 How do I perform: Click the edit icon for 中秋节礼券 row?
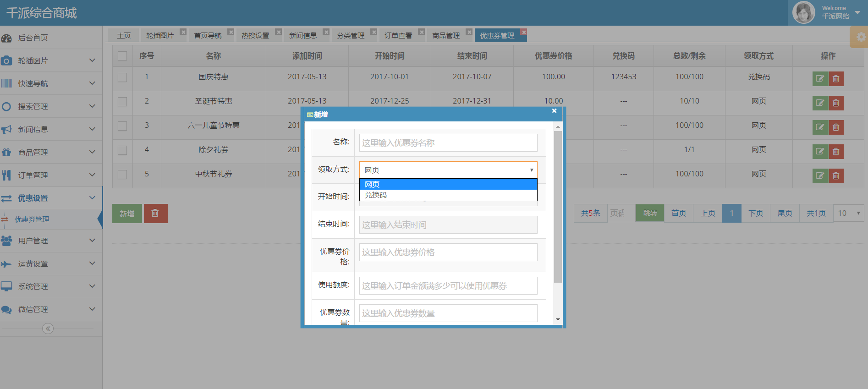[x=820, y=176]
